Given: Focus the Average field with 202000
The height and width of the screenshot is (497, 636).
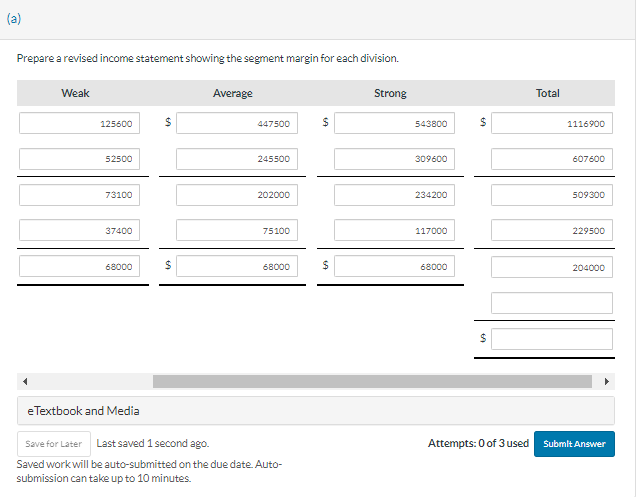Looking at the screenshot, I should [237, 195].
